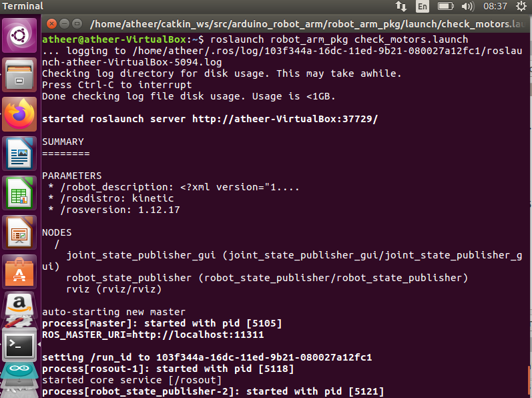Open LibreOffice Calc from the dock
This screenshot has height=398, width=532.
pyautogui.click(x=19, y=193)
